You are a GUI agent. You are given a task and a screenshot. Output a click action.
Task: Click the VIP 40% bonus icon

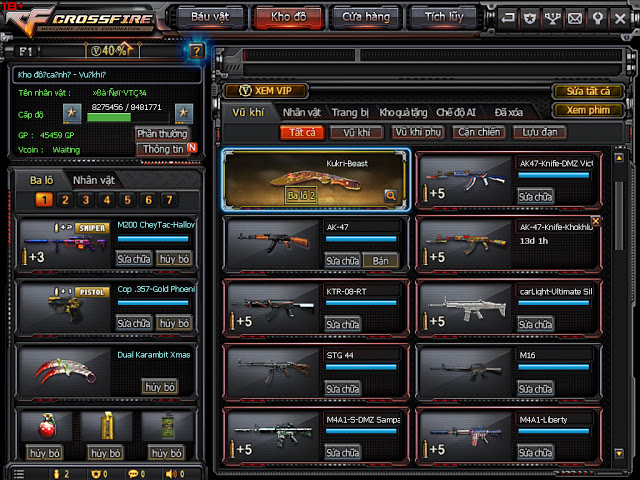[112, 51]
